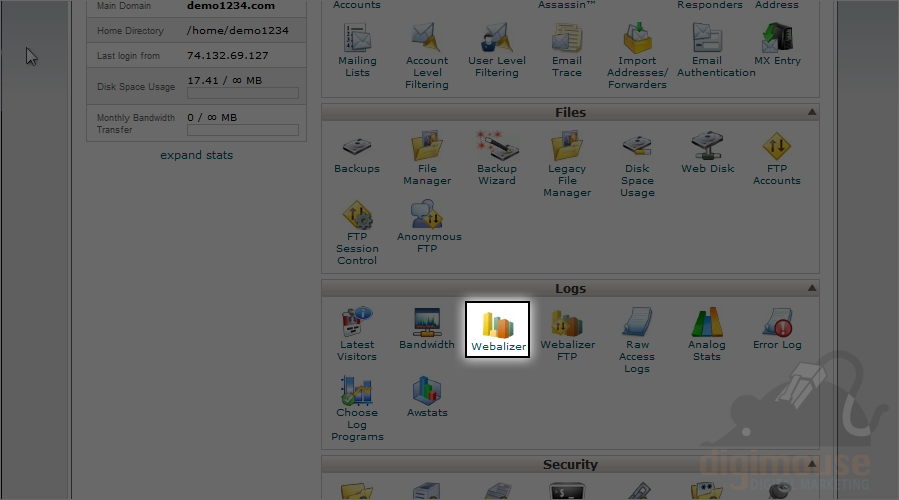Open the Webalizer icon
This screenshot has width=899, height=500.
coord(498,330)
